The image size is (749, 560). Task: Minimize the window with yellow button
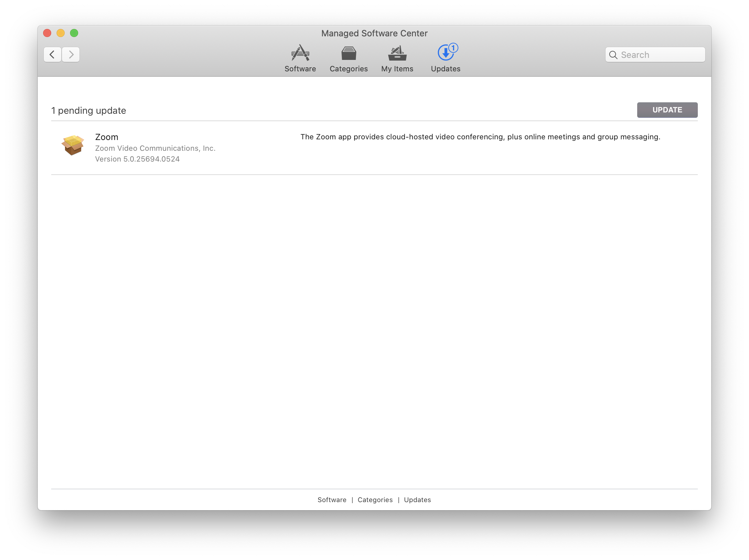coord(61,33)
